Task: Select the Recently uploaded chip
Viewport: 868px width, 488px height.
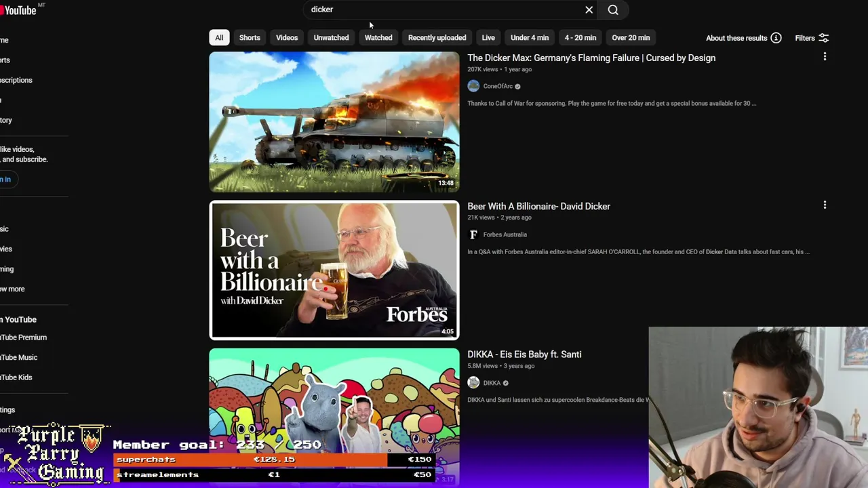Action: 437,38
